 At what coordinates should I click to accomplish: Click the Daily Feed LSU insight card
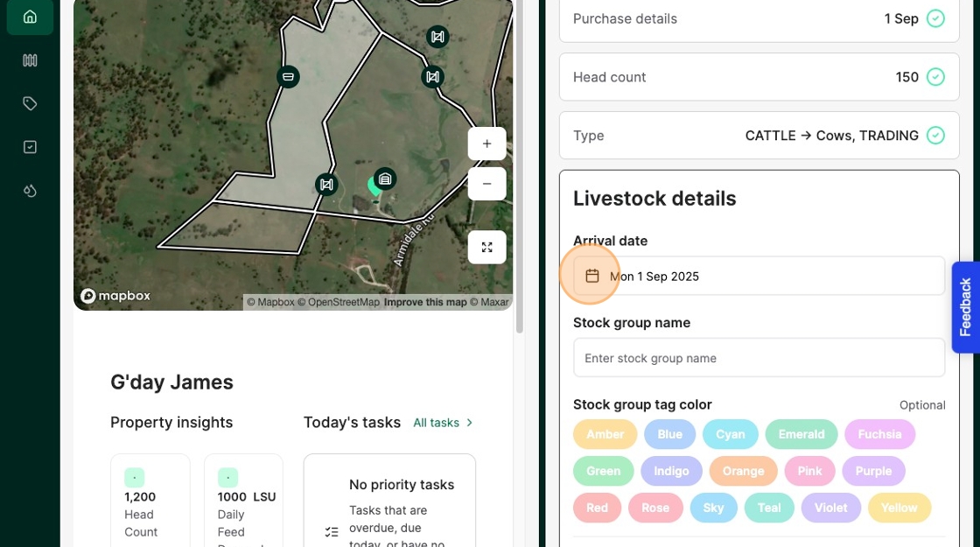(x=244, y=500)
